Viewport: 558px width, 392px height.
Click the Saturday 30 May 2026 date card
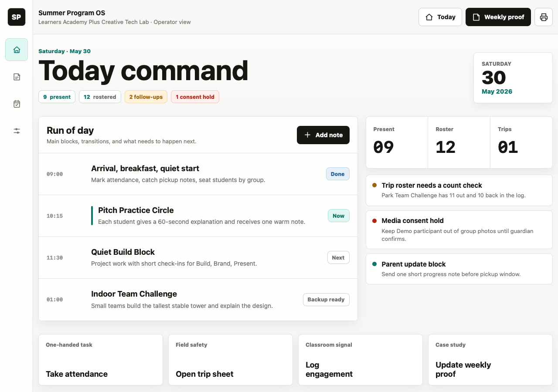(x=513, y=78)
